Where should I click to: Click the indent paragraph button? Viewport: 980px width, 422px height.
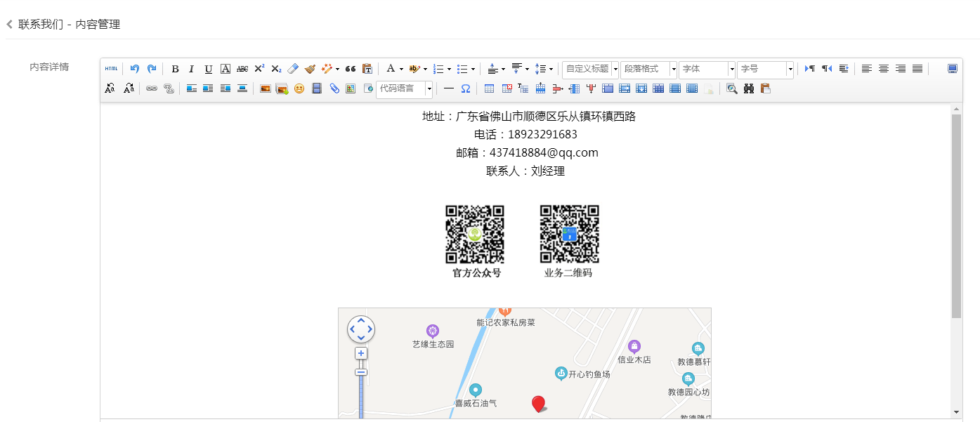pos(844,69)
